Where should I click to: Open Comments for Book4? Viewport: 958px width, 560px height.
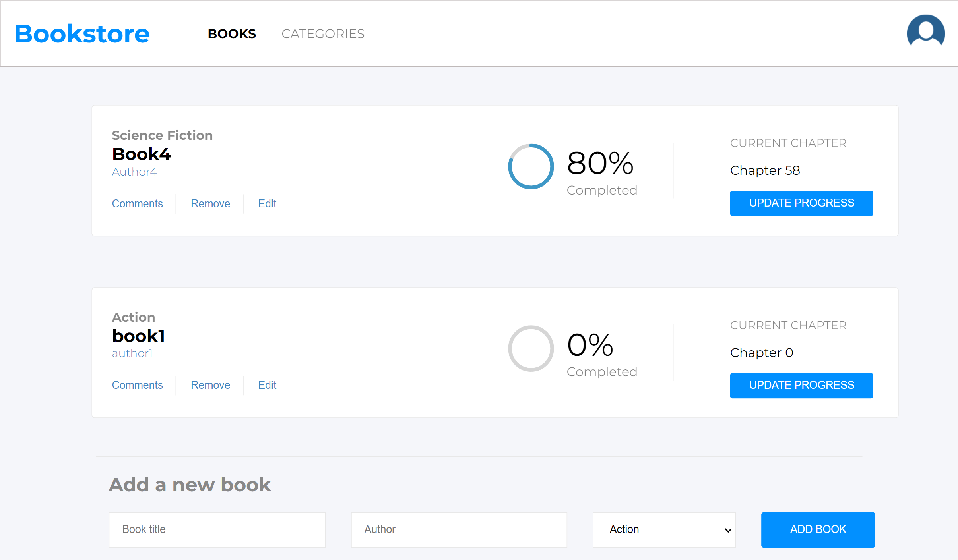click(x=137, y=203)
